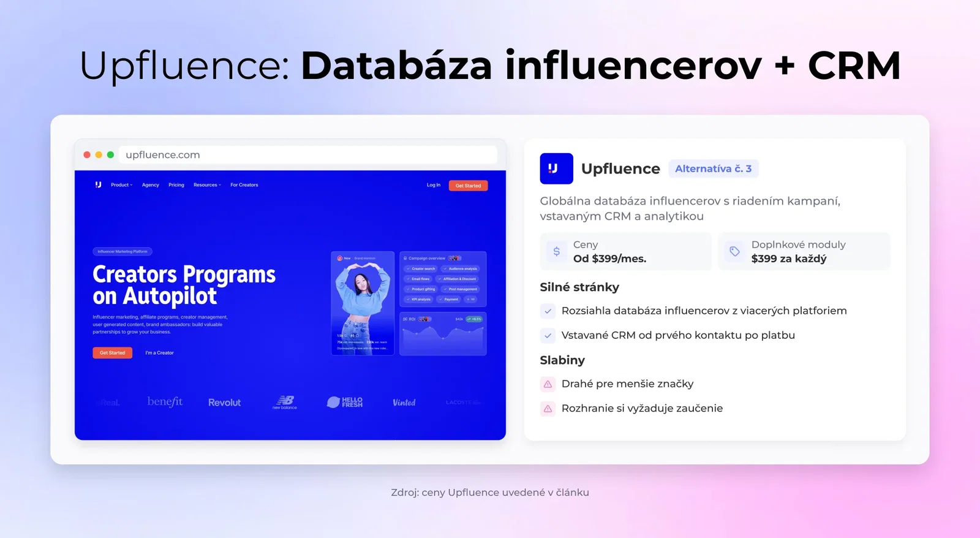Open the Agency menu item
The height and width of the screenshot is (538, 980).
[151, 185]
